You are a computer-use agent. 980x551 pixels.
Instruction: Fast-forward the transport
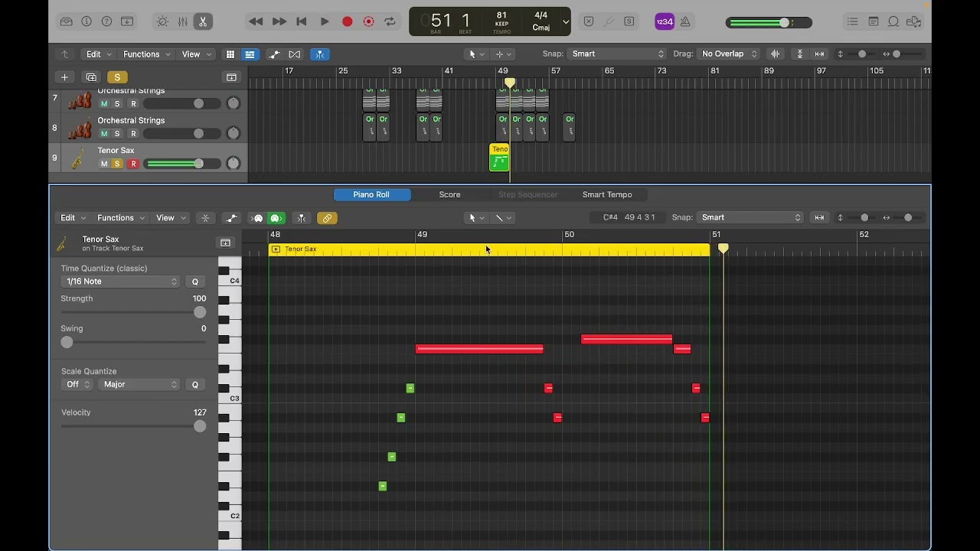pos(279,21)
